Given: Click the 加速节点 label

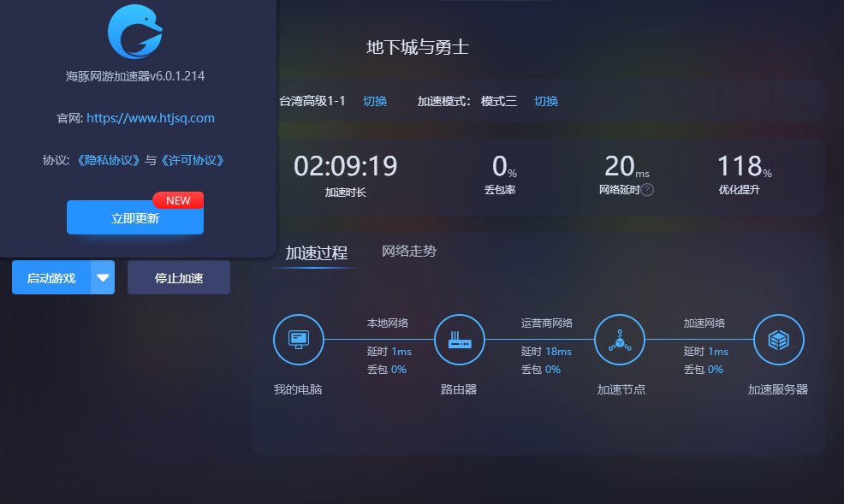Looking at the screenshot, I should (x=621, y=389).
